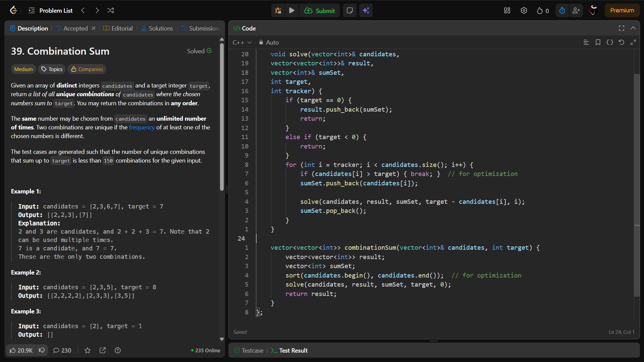
Task: Click the debug icon in top toolbar
Action: point(278,10)
